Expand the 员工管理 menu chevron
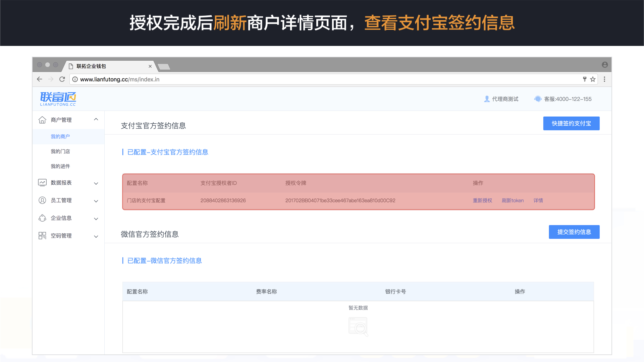 click(96, 201)
